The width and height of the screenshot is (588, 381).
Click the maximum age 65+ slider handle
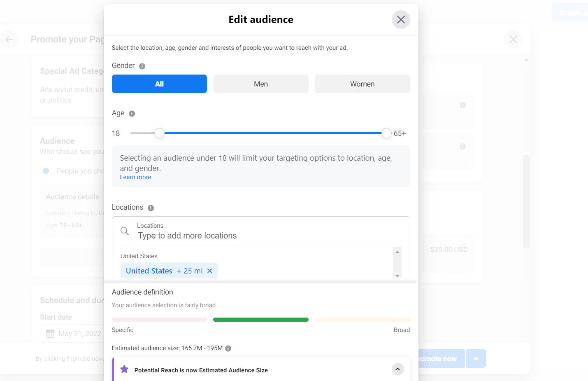(386, 133)
